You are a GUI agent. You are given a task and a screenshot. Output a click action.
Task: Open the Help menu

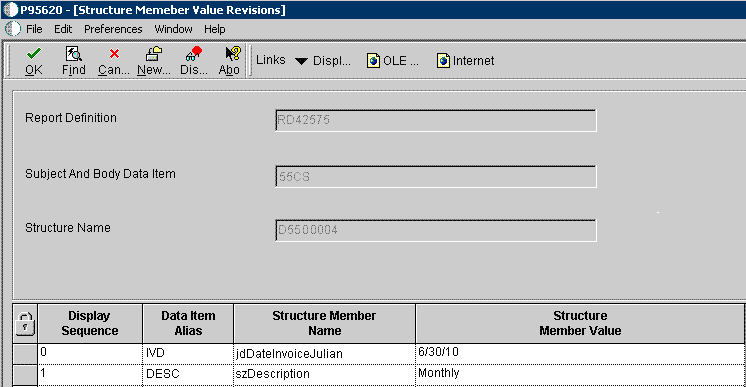pyautogui.click(x=215, y=29)
